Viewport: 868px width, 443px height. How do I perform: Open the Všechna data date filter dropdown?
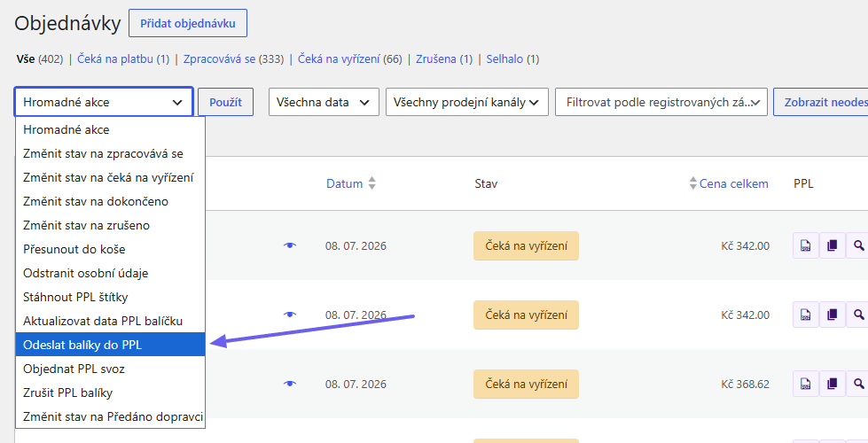tap(324, 102)
